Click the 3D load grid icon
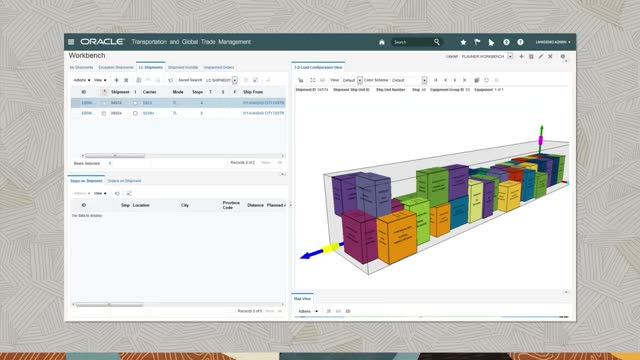This screenshot has height=360, width=640. click(x=476, y=80)
